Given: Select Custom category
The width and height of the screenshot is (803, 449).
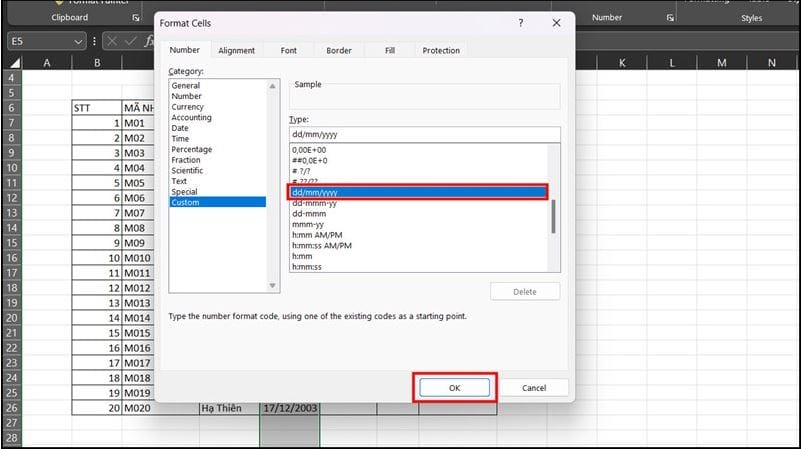Looking at the screenshot, I should [218, 202].
